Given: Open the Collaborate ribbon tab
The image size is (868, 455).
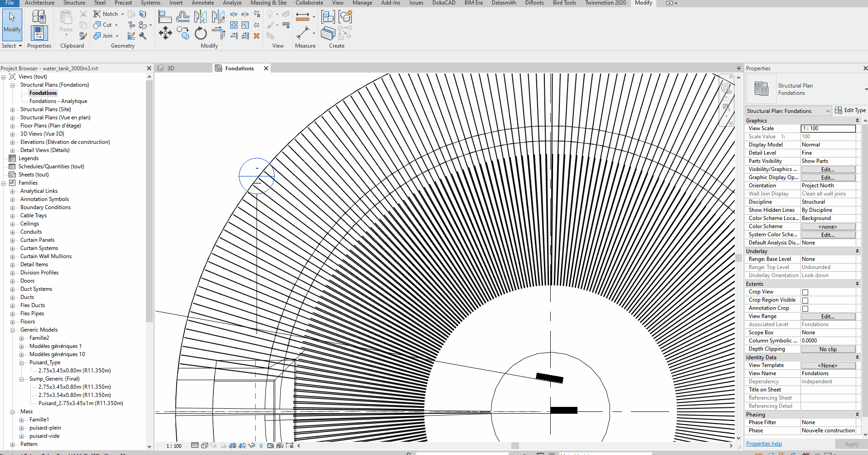Looking at the screenshot, I should click(309, 3).
